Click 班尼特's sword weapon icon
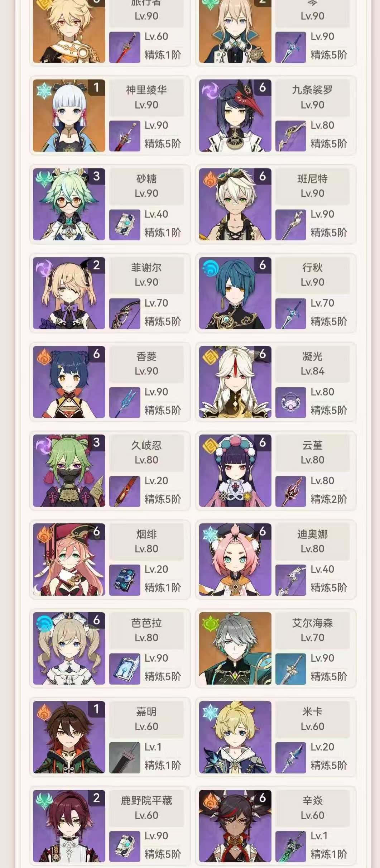Viewport: 380px width, 868px height. (x=290, y=225)
